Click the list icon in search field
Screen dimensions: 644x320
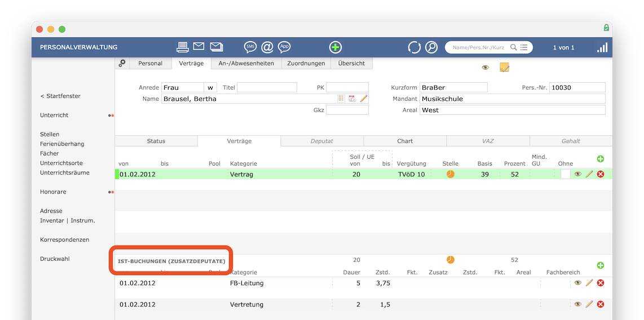click(x=524, y=47)
